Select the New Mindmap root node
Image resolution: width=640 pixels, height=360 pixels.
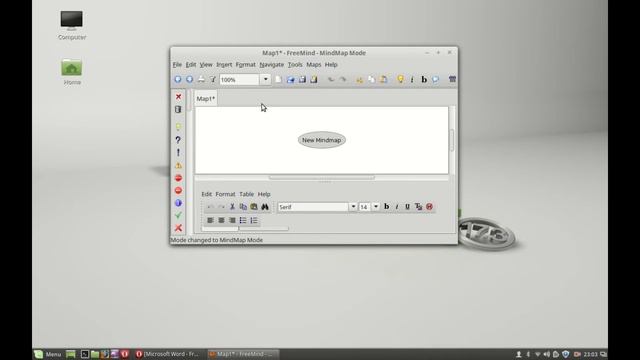click(322, 140)
